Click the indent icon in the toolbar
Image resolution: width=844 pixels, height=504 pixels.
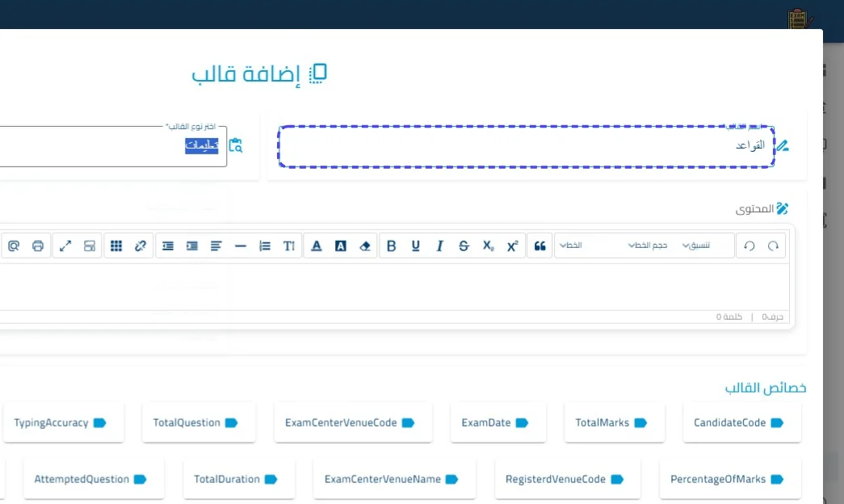[192, 246]
